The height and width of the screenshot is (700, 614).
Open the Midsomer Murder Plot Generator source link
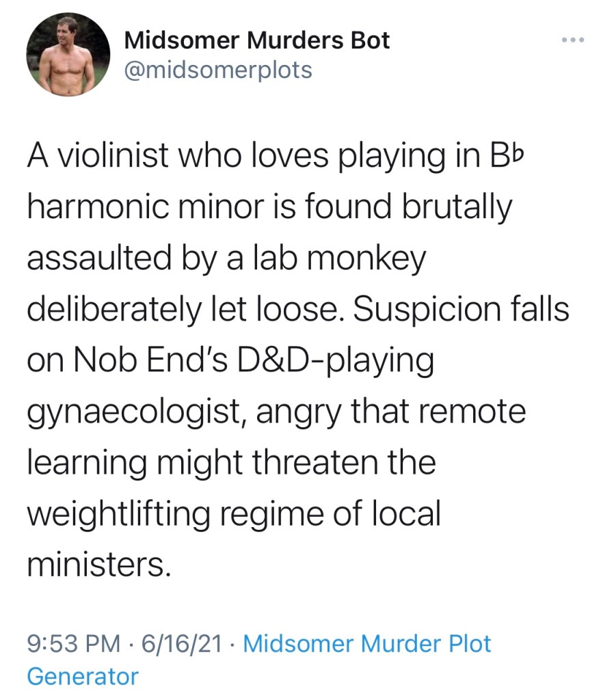(x=367, y=643)
